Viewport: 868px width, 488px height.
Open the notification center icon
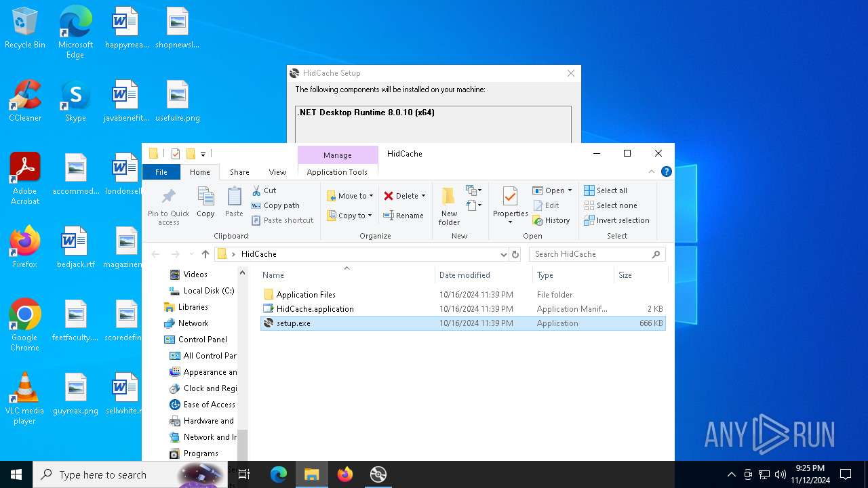tap(846, 474)
